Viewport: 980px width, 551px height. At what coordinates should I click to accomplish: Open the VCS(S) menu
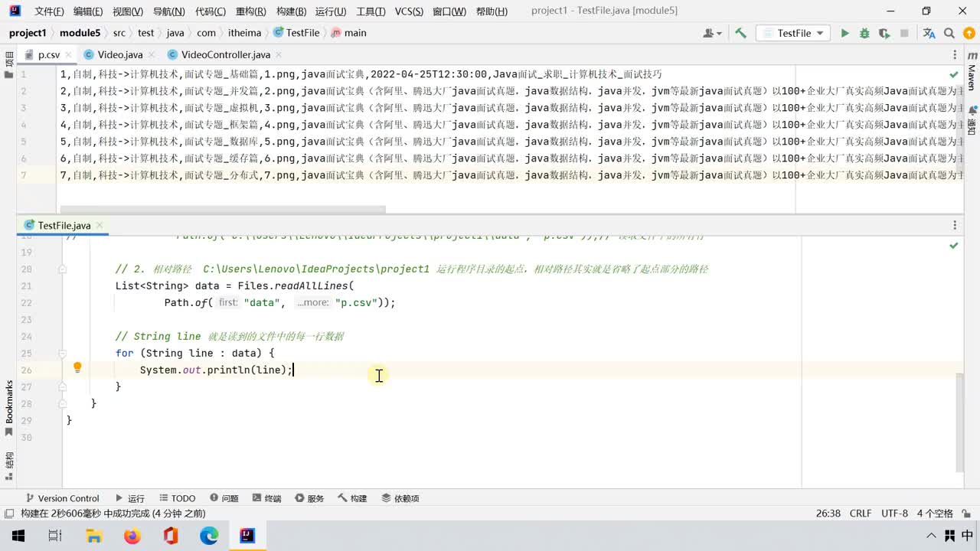coord(410,11)
